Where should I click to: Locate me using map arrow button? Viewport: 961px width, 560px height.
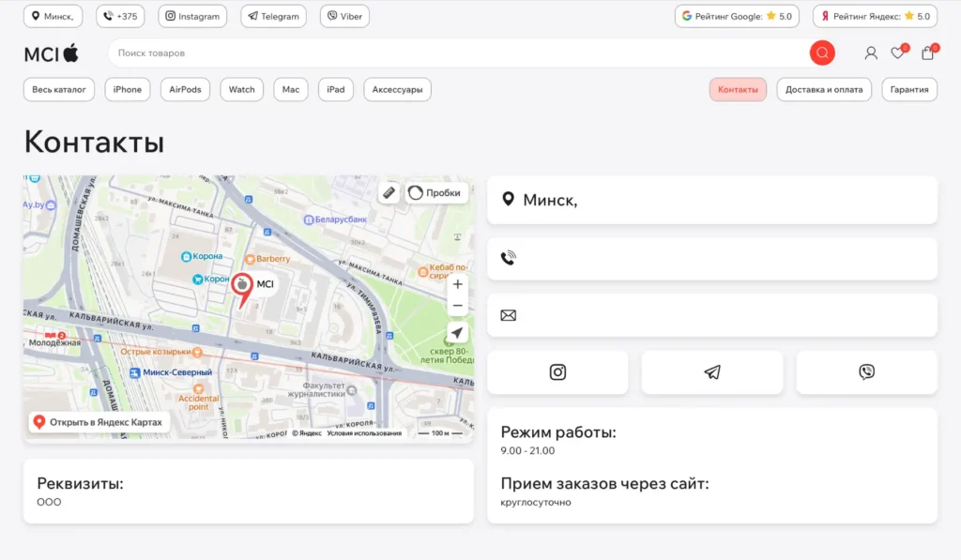(x=457, y=333)
